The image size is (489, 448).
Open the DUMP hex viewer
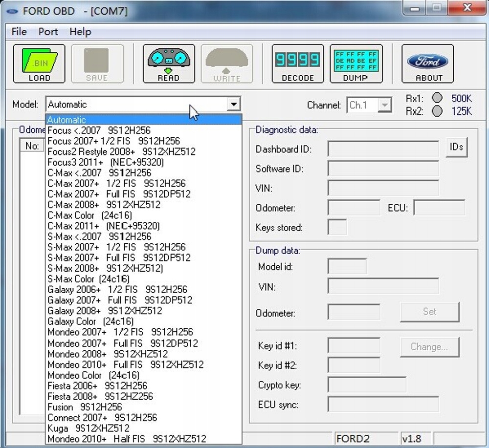[x=356, y=64]
